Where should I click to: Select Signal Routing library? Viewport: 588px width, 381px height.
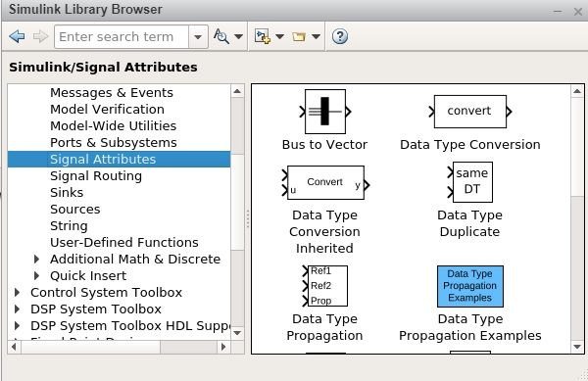[x=96, y=175]
